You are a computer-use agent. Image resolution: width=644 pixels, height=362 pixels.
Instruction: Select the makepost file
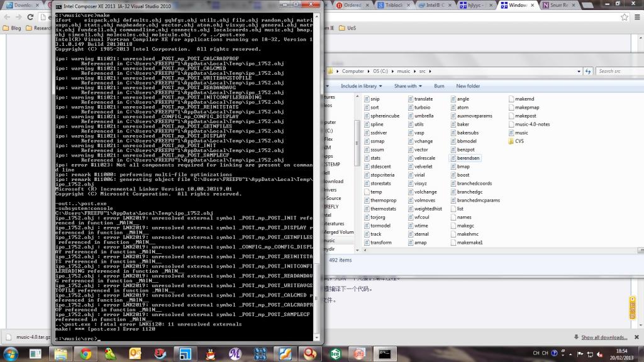point(523,116)
